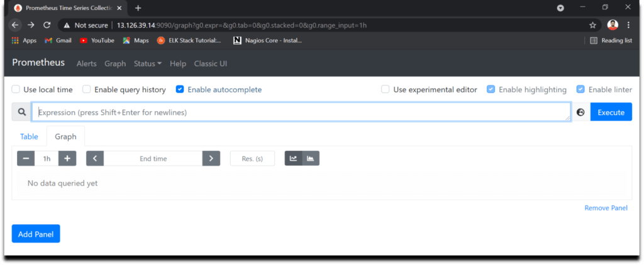Open the Gmail bookmark
This screenshot has width=644, height=265.
tap(58, 41)
